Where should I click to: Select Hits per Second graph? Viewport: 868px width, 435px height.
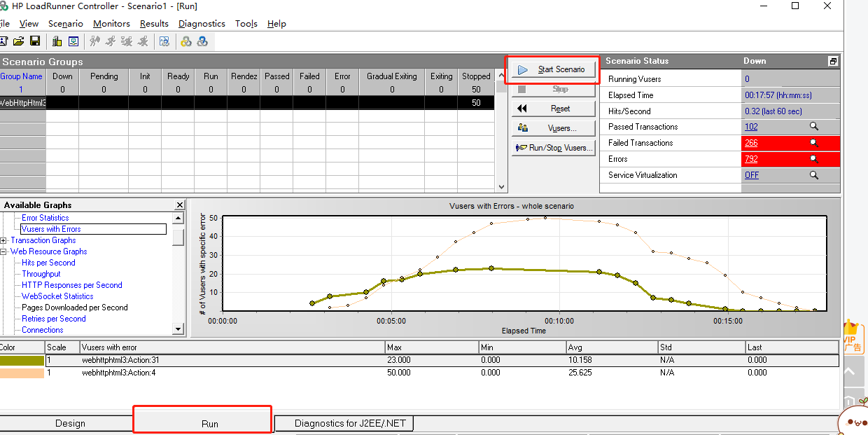pyautogui.click(x=48, y=263)
